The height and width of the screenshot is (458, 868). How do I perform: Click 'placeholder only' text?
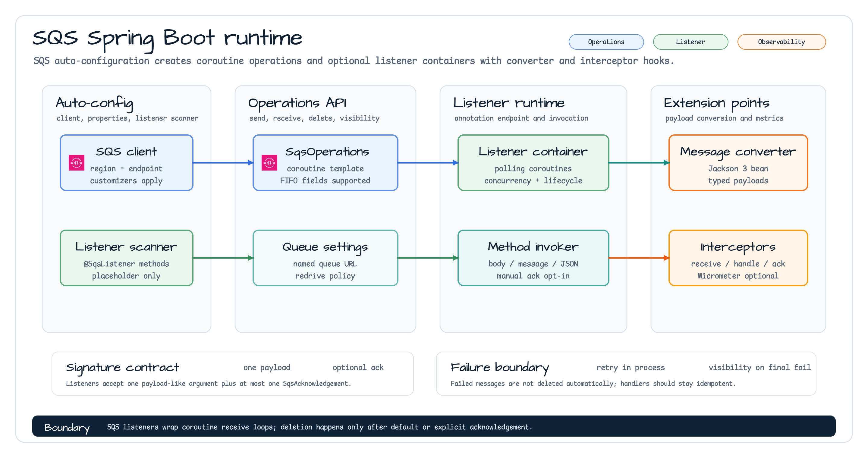point(126,276)
